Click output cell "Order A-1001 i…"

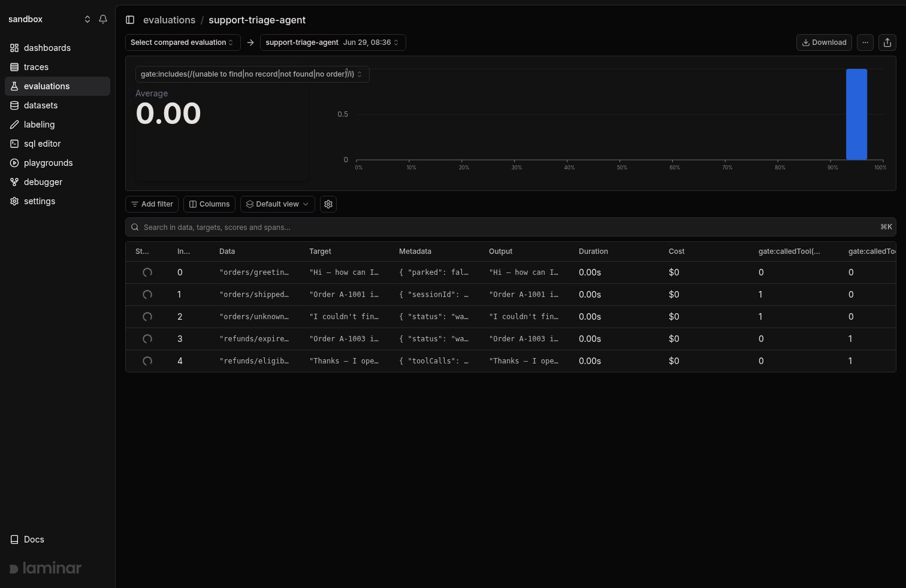click(x=524, y=295)
